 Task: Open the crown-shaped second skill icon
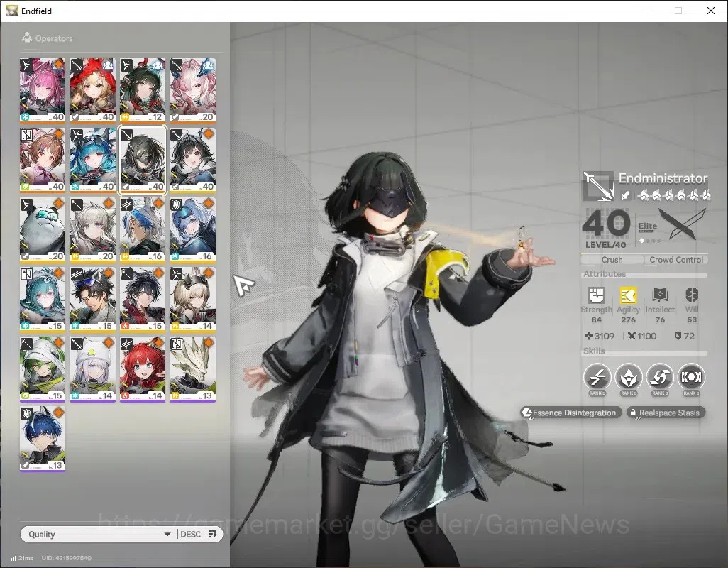(628, 376)
